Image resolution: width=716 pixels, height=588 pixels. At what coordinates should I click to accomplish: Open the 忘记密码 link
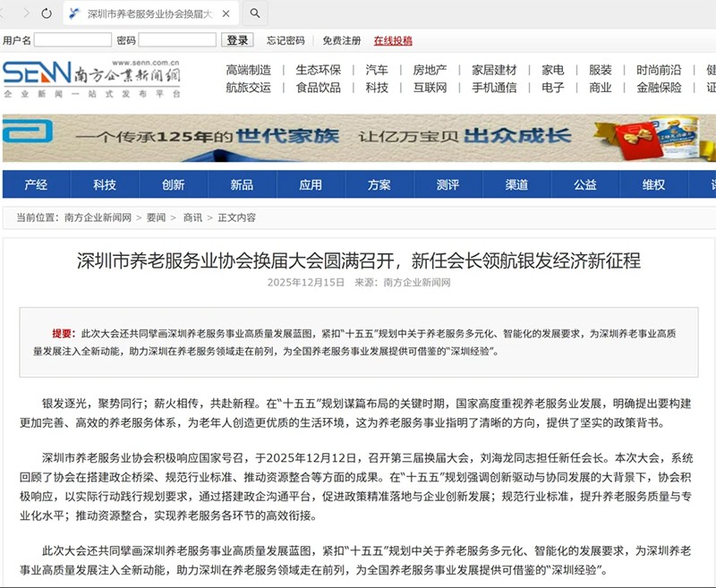pos(286,40)
